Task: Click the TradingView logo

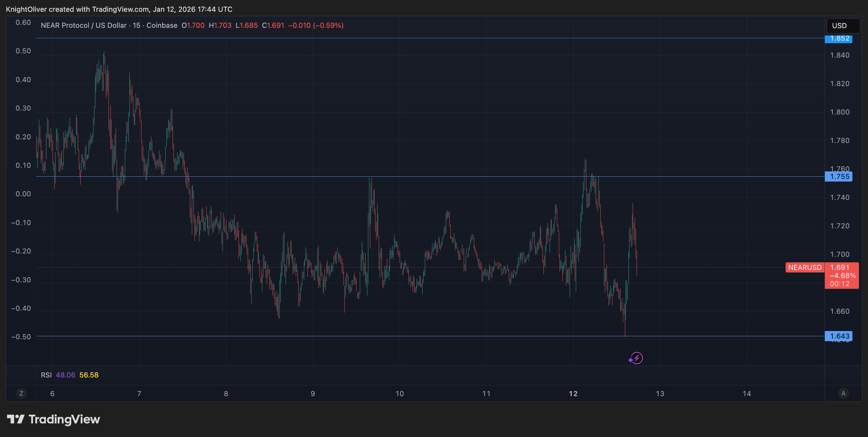Action: point(54,419)
